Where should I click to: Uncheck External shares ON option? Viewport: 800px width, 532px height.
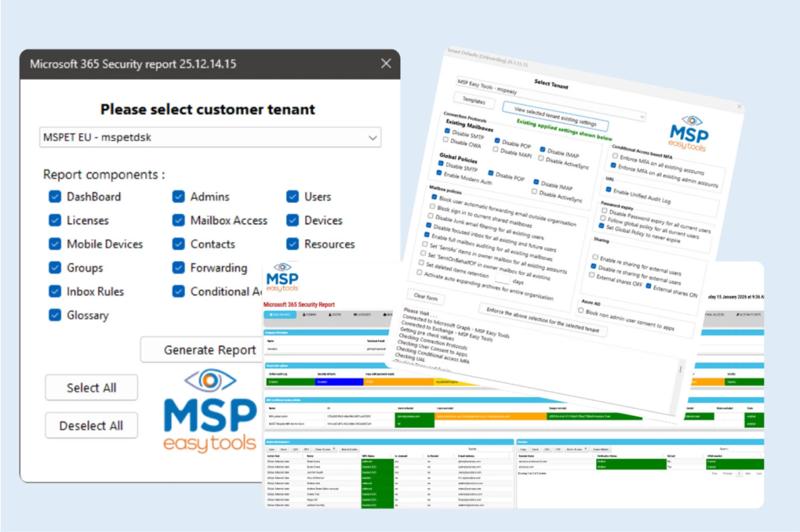tap(649, 286)
